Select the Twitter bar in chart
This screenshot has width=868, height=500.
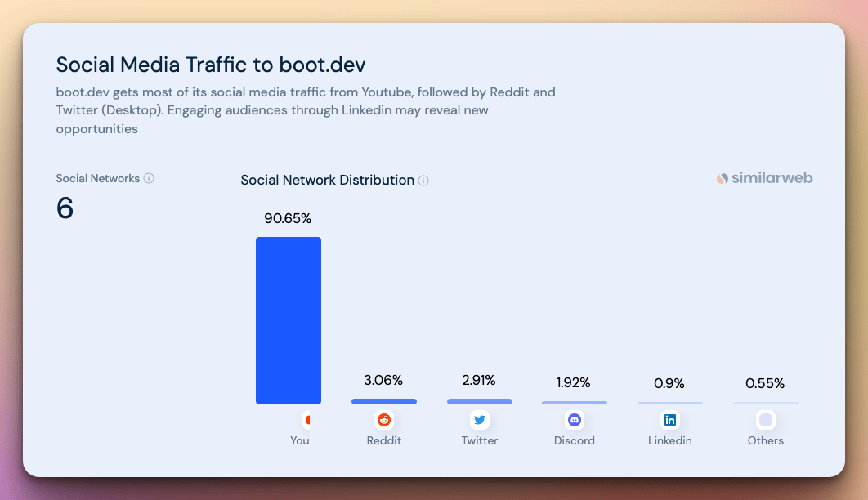pyautogui.click(x=480, y=401)
